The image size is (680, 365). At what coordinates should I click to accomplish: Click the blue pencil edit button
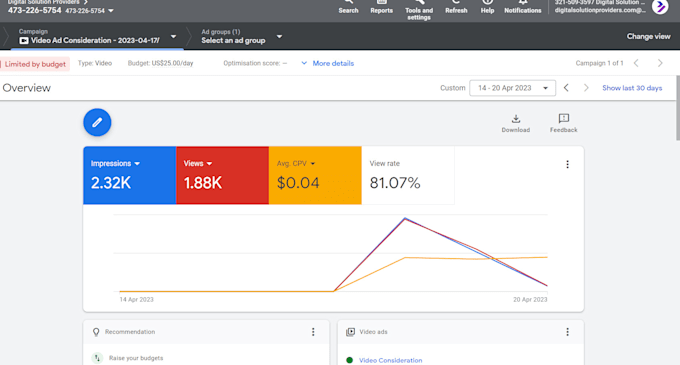97,122
